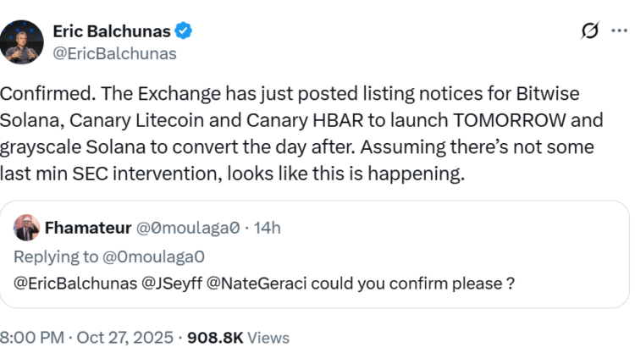Click the Grok icon at top right

tap(590, 32)
